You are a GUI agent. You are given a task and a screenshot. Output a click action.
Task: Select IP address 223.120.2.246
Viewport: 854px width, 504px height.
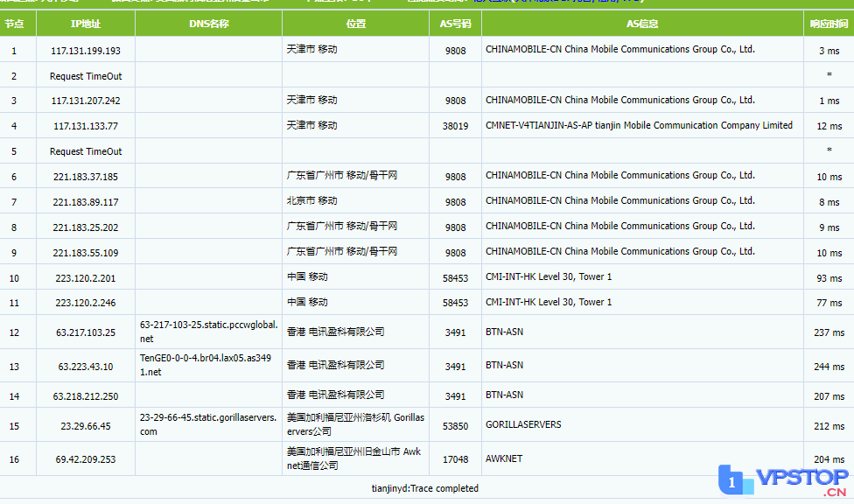pyautogui.click(x=86, y=303)
